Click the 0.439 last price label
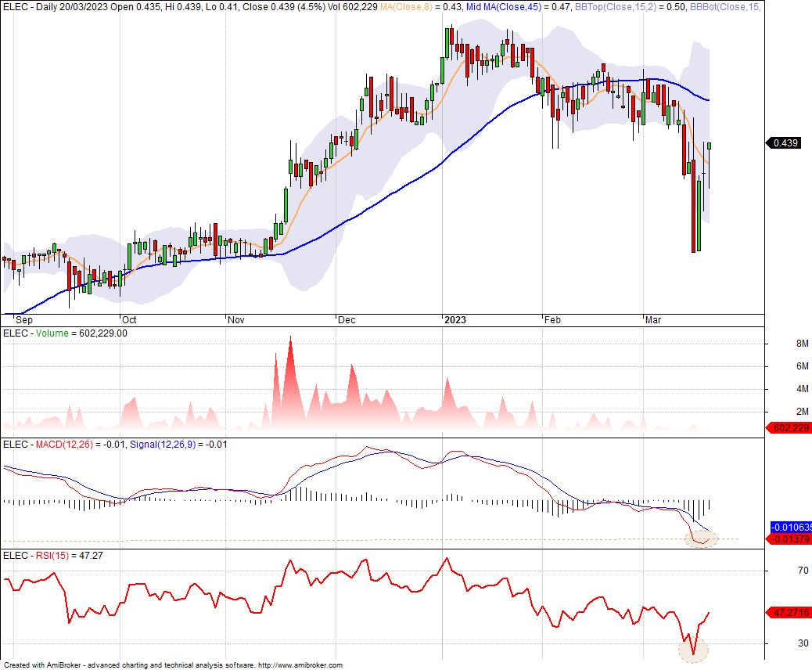 click(785, 143)
